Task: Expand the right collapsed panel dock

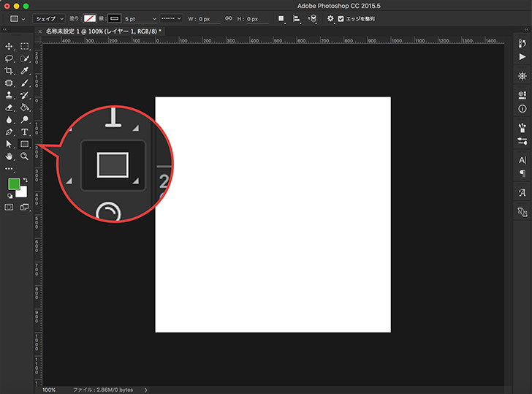Action: [x=526, y=29]
